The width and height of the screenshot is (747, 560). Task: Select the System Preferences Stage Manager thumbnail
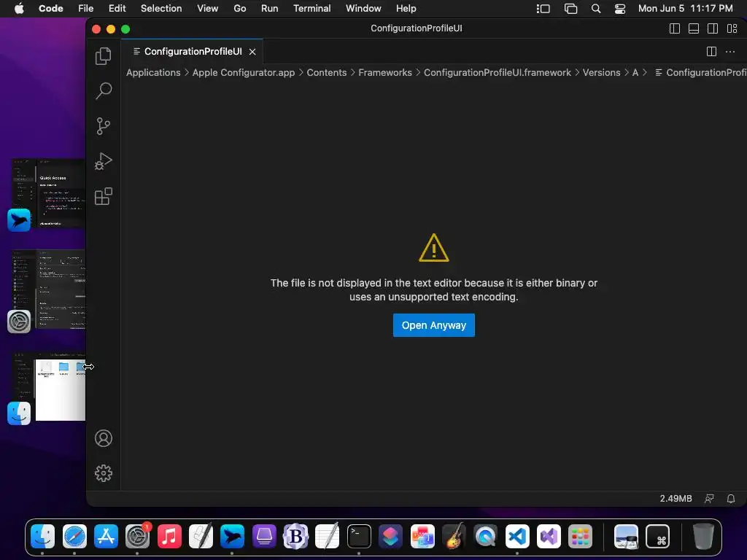[47, 289]
